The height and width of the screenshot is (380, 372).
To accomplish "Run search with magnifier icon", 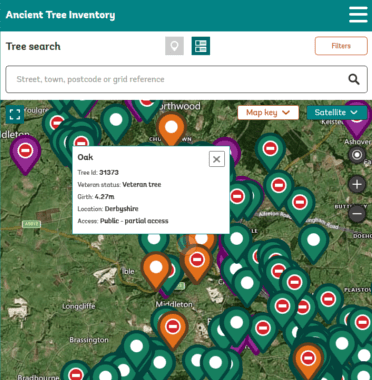I will click(354, 79).
